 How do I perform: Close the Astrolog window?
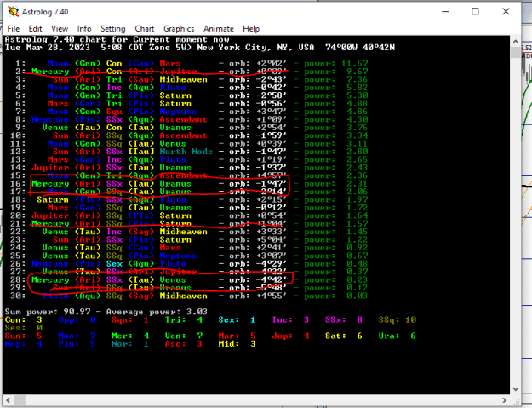click(506, 12)
